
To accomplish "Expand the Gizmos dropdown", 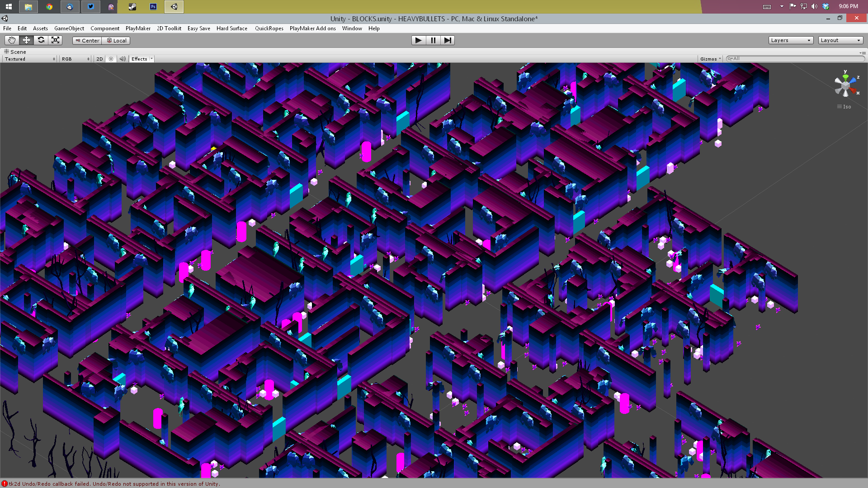I will click(710, 59).
